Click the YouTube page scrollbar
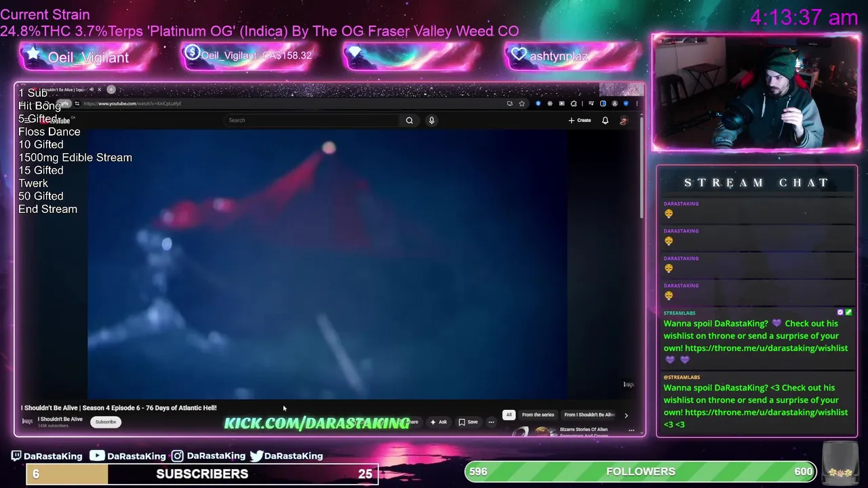 (x=642, y=169)
